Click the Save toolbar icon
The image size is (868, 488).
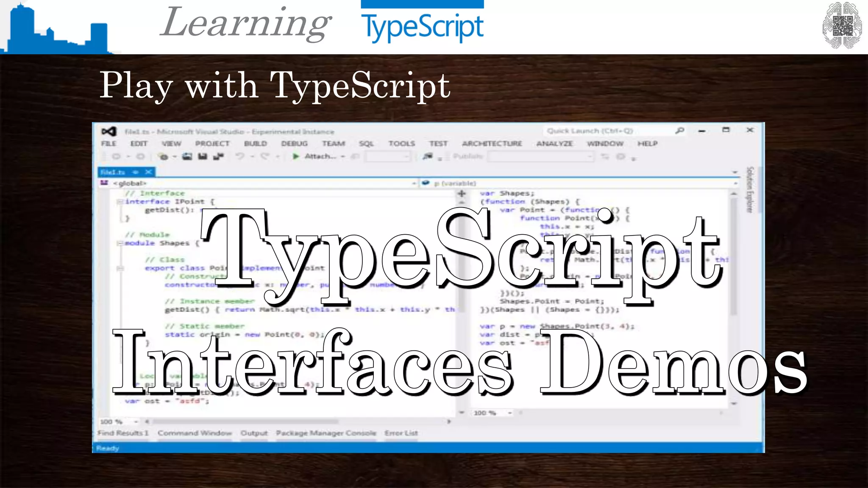coord(203,156)
